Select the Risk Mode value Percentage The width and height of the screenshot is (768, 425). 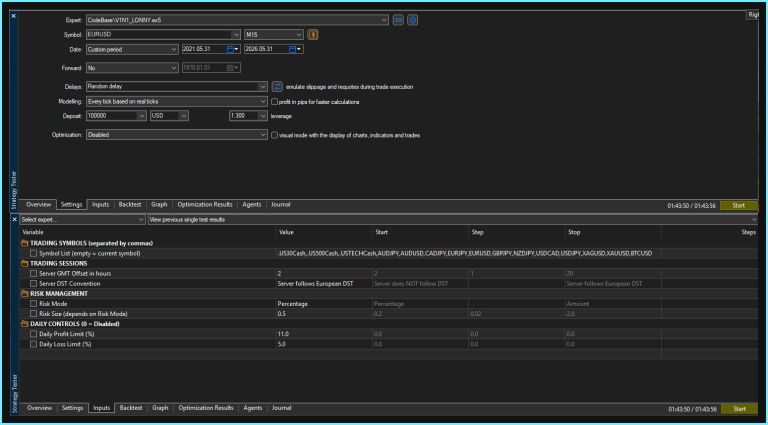pyautogui.click(x=323, y=304)
